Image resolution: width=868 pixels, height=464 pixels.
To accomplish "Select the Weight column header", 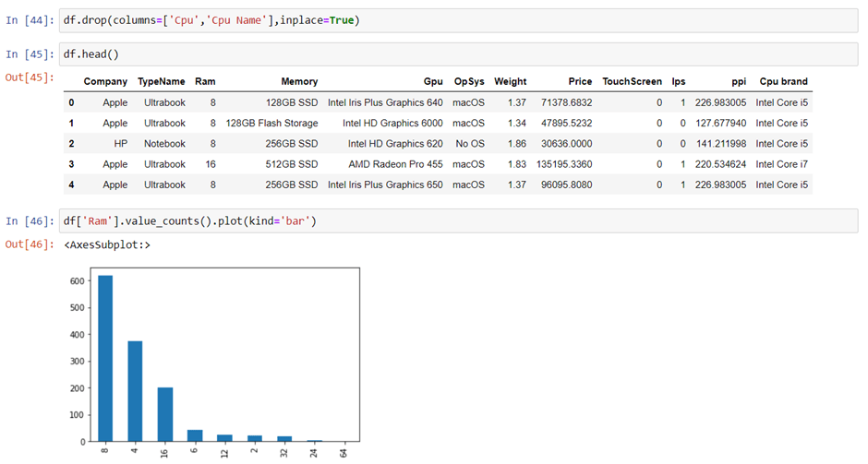I will point(510,81).
